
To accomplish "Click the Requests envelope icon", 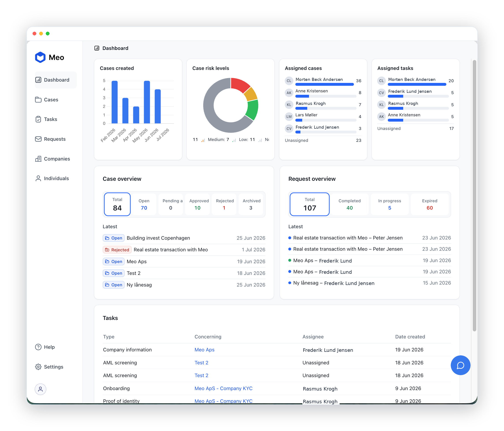I will (x=38, y=139).
